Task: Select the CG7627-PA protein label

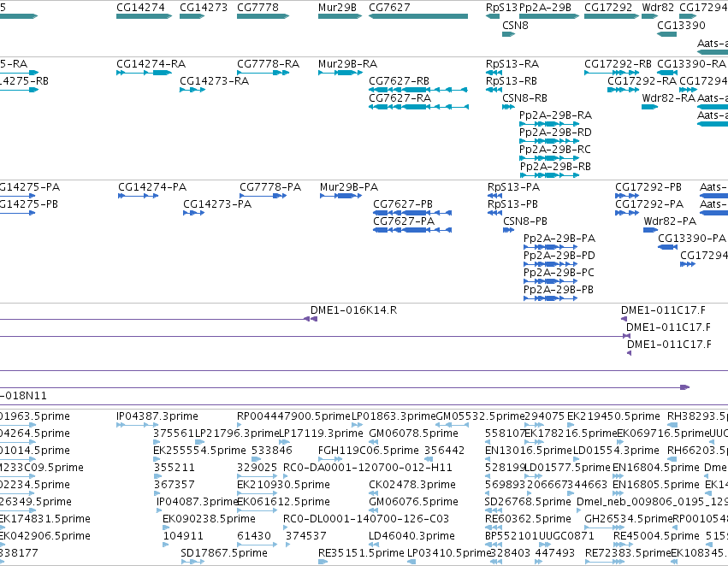Action: coord(404,221)
